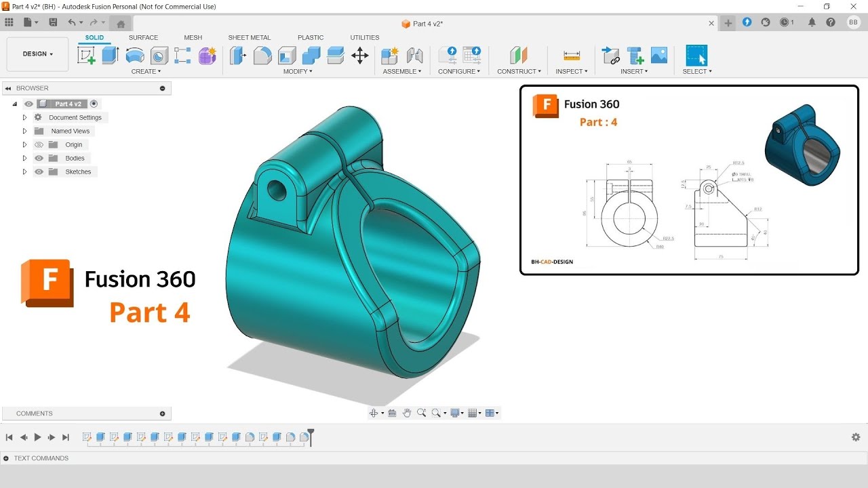
Task: Select the SOLID tab
Action: (x=94, y=37)
